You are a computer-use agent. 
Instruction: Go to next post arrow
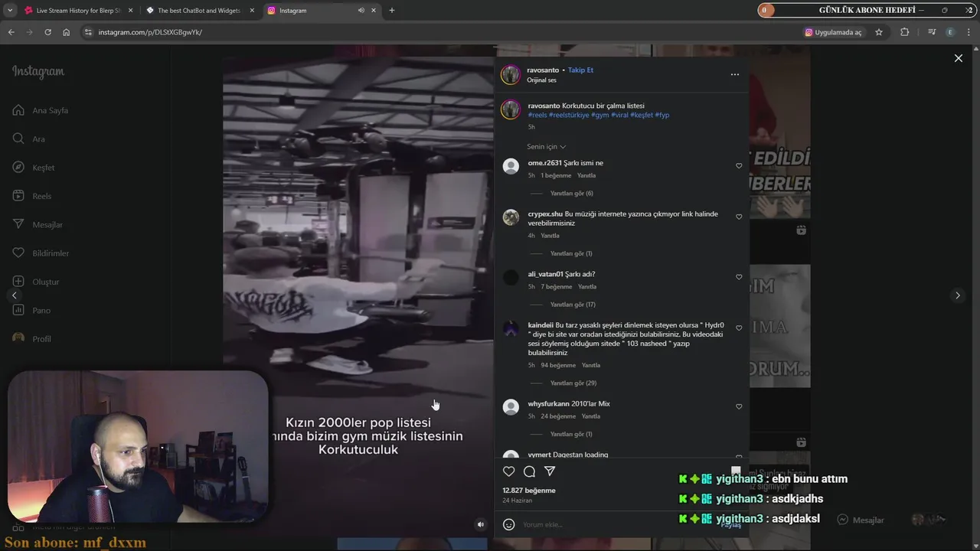(957, 295)
